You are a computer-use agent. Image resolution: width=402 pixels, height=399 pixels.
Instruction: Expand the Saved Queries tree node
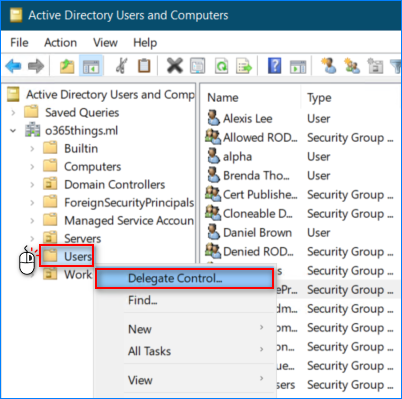click(13, 113)
